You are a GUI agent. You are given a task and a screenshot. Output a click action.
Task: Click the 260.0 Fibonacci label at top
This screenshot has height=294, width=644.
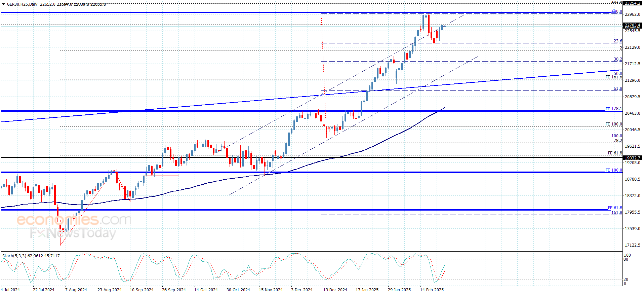[616, 11]
